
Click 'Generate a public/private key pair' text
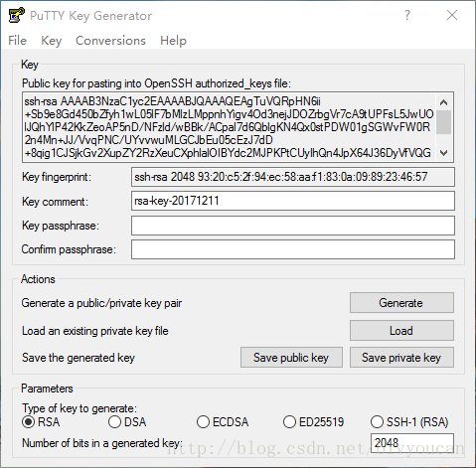[x=101, y=303]
